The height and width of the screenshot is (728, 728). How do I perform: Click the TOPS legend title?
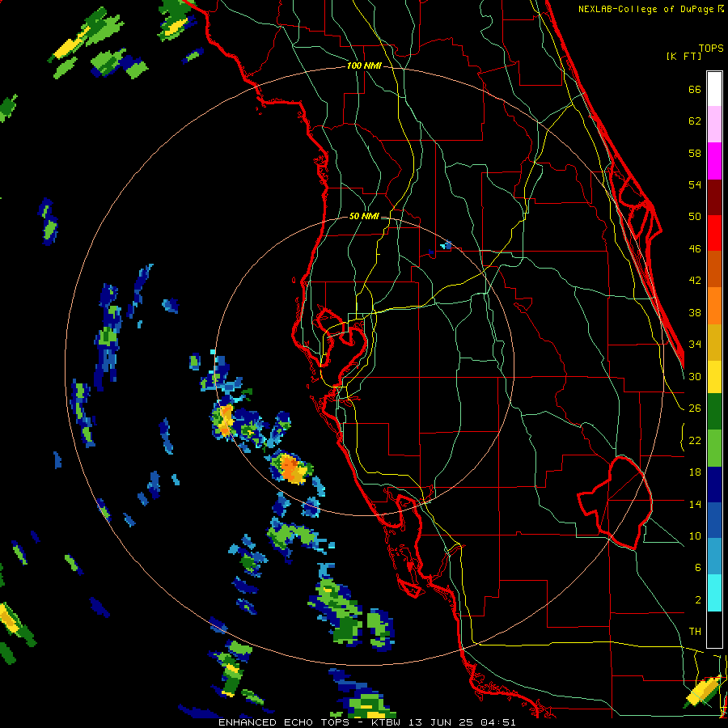pyautogui.click(x=711, y=49)
